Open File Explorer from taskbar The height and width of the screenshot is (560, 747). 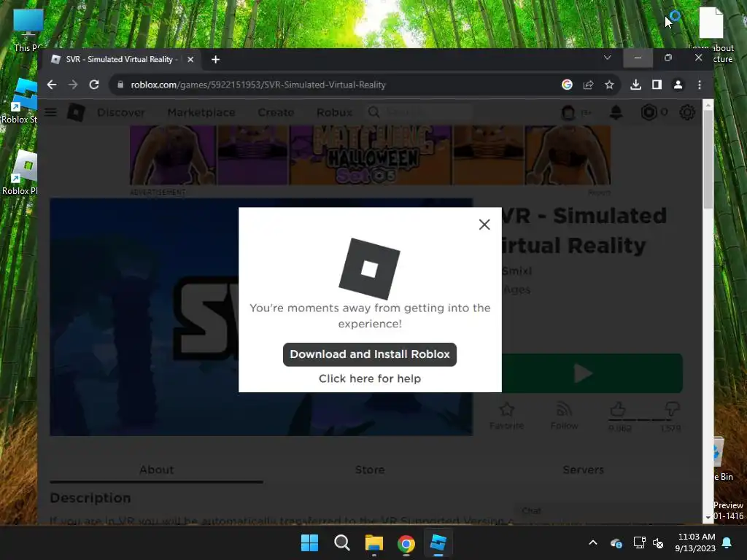pos(374,542)
